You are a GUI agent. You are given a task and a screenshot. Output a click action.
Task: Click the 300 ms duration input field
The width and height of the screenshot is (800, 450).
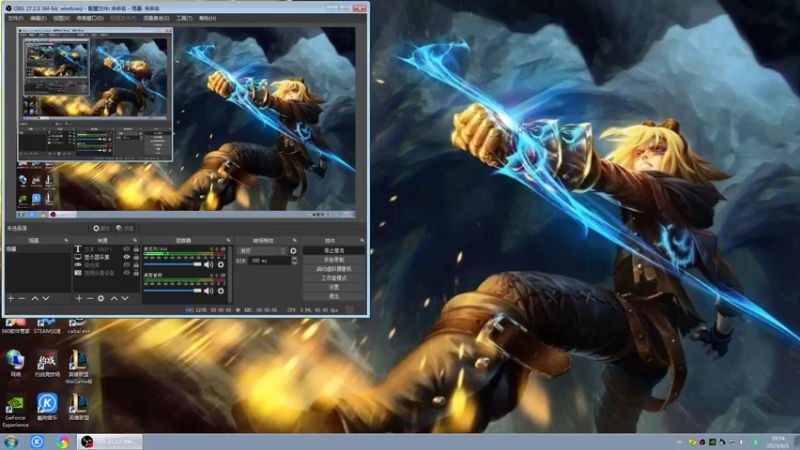269,261
